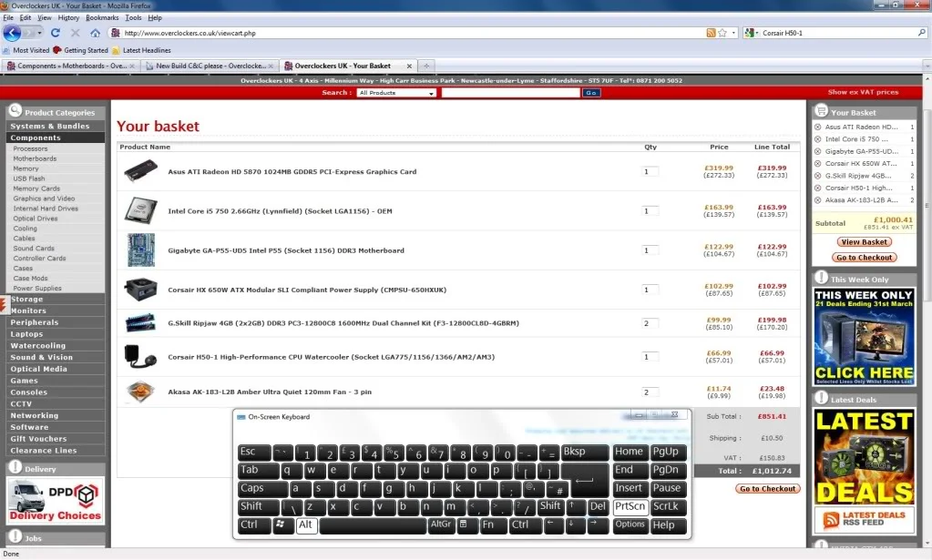Reload the page with the refresh icon
Viewport: 932px width, 560px height.
click(56, 33)
